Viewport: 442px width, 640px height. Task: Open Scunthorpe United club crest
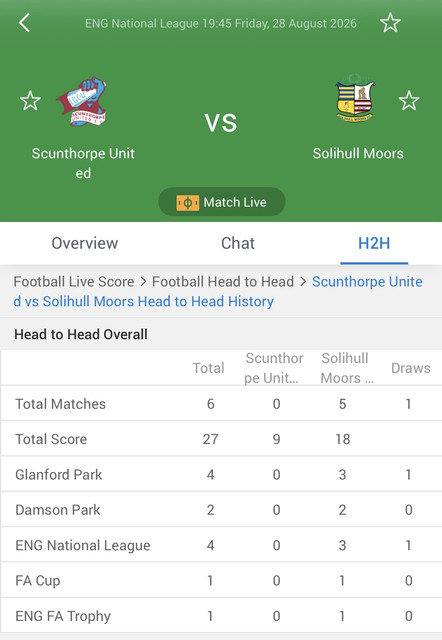tap(82, 102)
